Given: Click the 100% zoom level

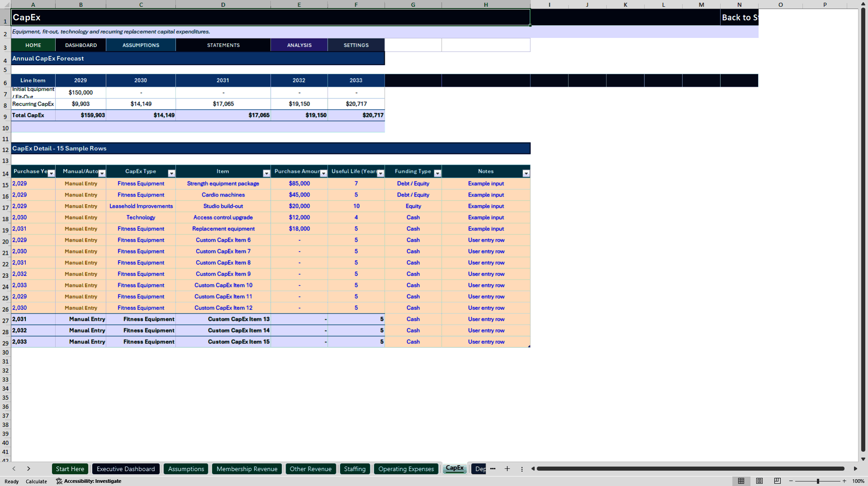Looking at the screenshot, I should [858, 481].
